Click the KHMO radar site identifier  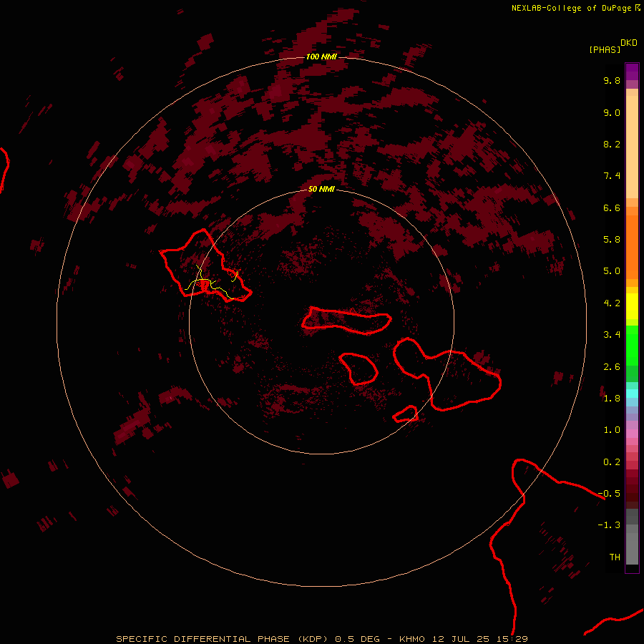coord(412,639)
